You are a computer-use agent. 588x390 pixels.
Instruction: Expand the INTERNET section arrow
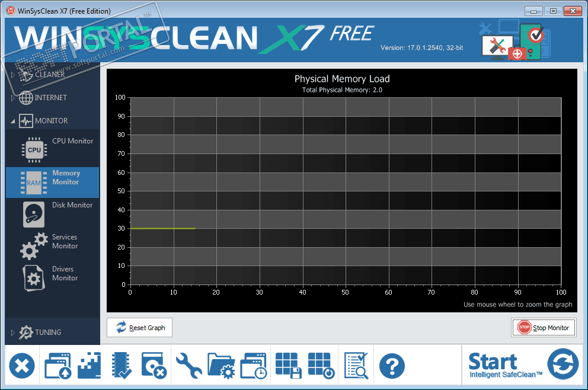pyautogui.click(x=13, y=98)
